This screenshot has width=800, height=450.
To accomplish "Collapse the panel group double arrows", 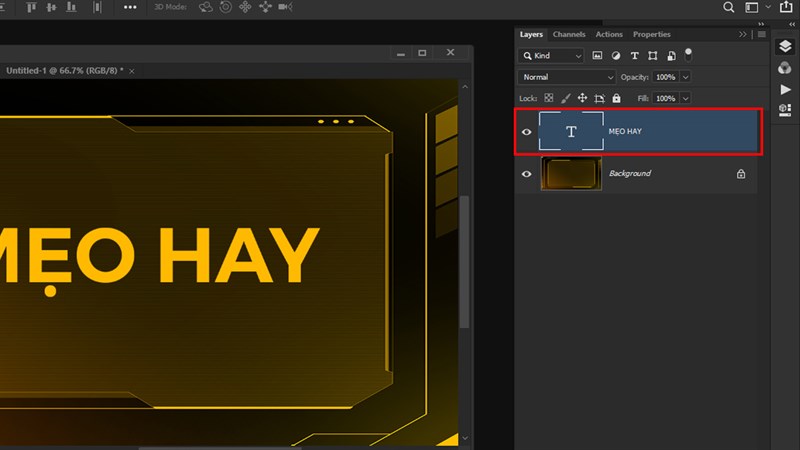I will point(761,24).
